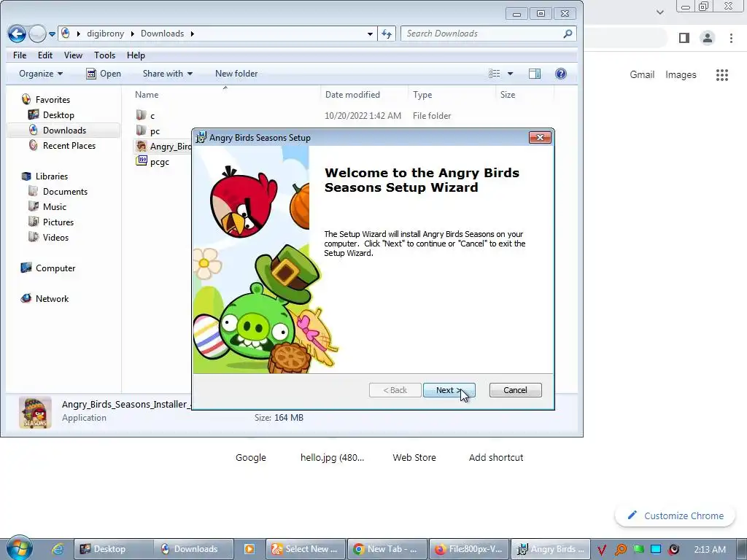
Task: Expand the address bar history dropdown
Action: point(370,34)
